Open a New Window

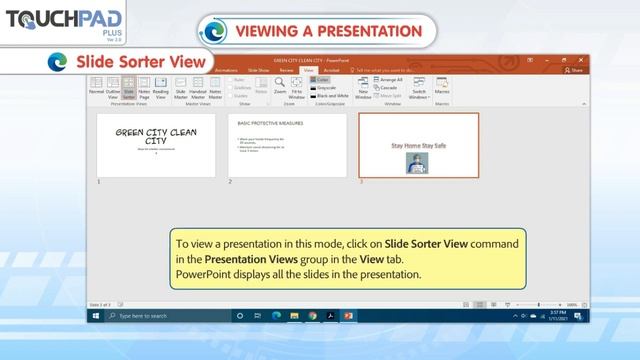[x=363, y=87]
